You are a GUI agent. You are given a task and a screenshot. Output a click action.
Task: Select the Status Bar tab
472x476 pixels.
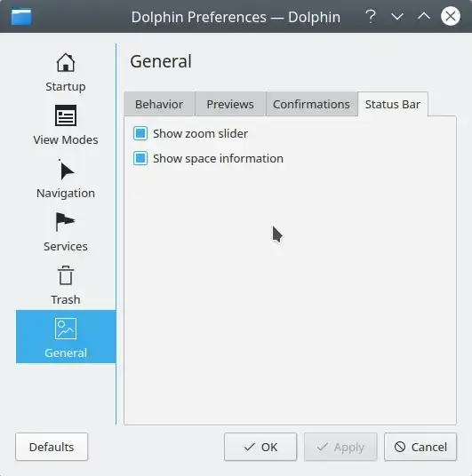[393, 104]
